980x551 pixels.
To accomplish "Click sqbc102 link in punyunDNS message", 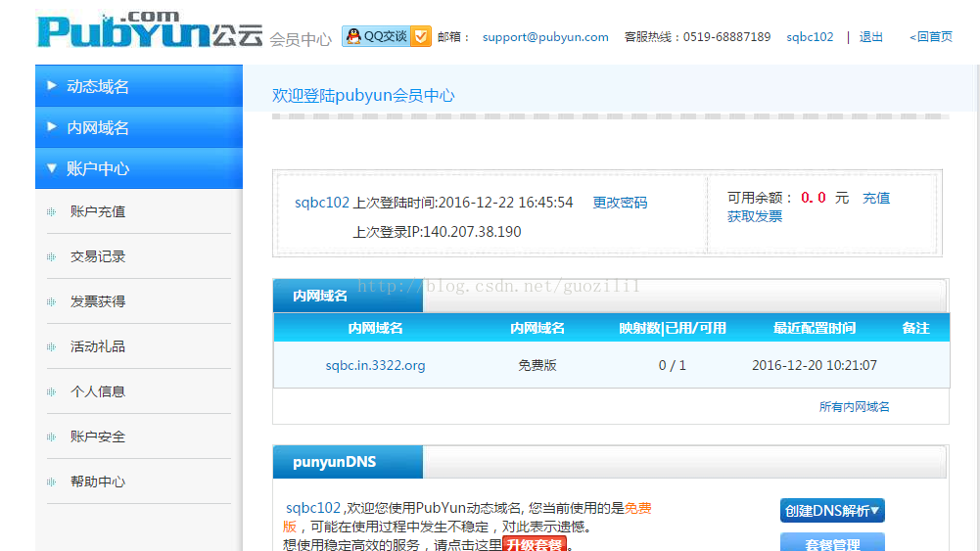I will (313, 508).
